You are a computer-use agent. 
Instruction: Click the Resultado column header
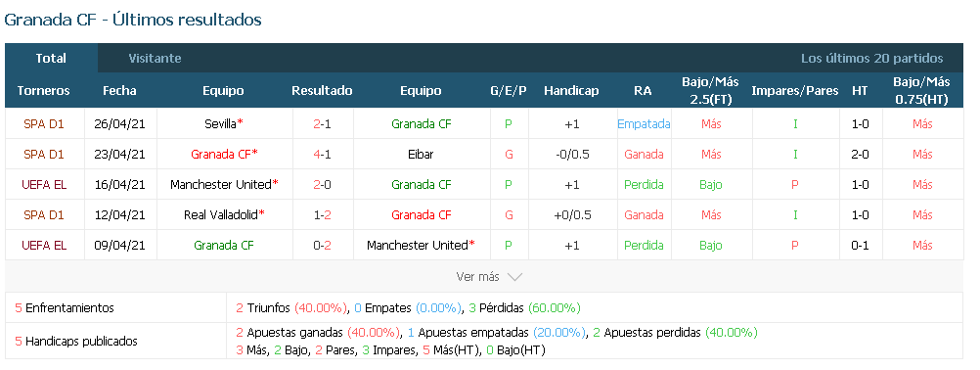322,91
